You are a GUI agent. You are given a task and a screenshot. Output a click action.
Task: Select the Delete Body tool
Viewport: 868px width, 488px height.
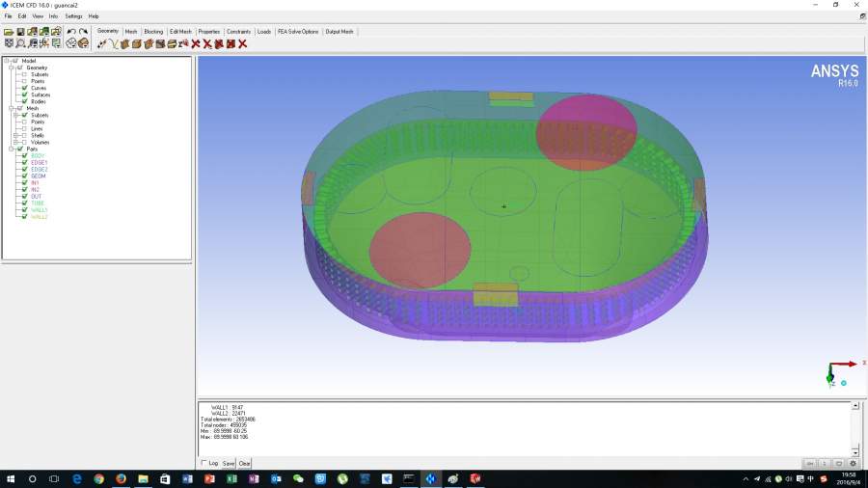231,43
